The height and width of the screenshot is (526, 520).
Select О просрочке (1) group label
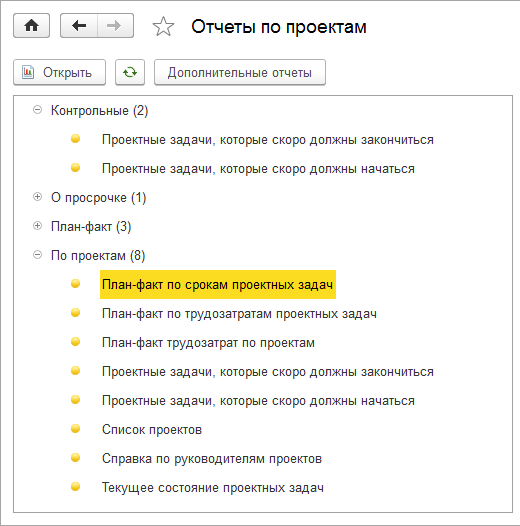[x=99, y=198]
